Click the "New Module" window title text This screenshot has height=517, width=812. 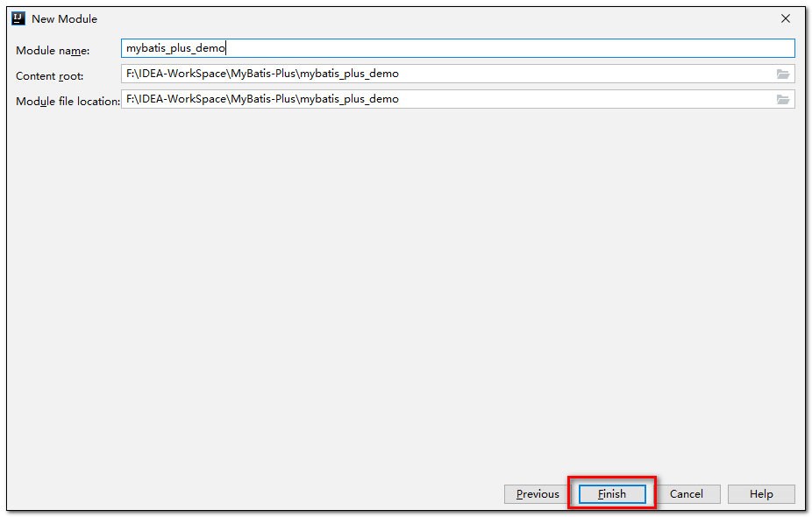point(64,18)
